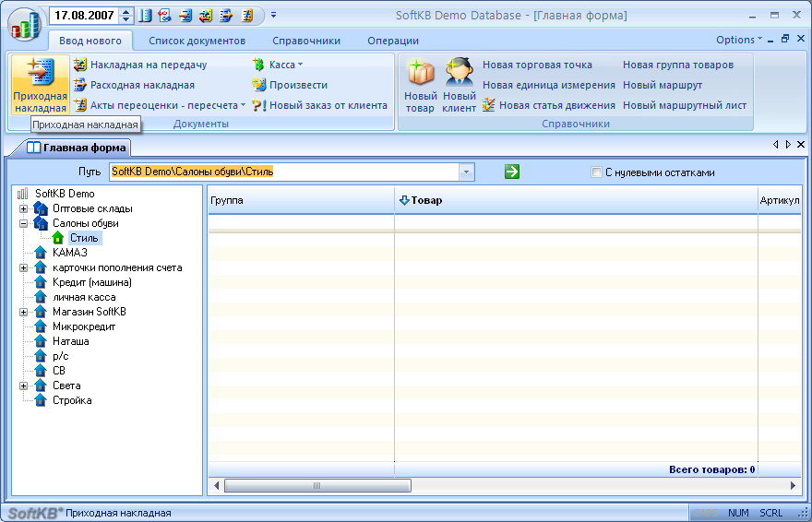Viewport: 812px width, 522px height.
Task: Create Новый заказ от клиента
Action: click(x=319, y=105)
